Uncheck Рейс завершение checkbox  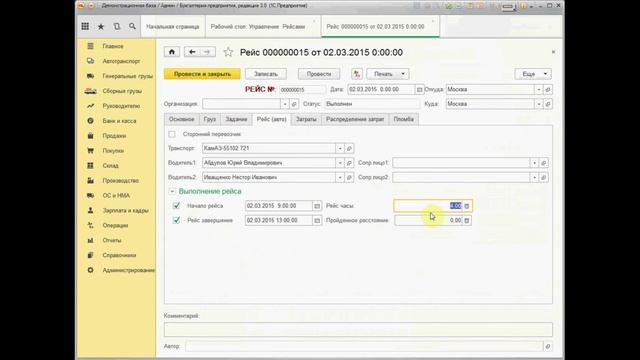pos(176,220)
